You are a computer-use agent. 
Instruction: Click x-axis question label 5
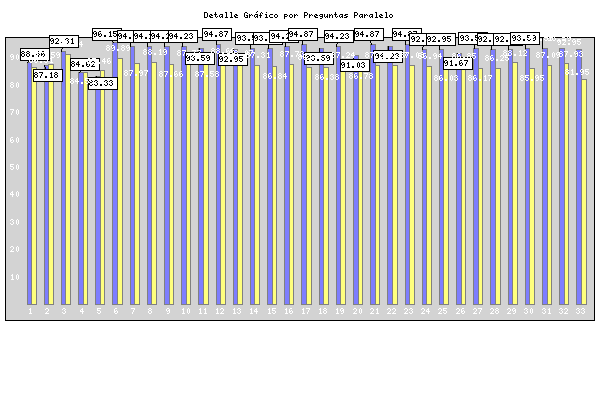pos(99,311)
